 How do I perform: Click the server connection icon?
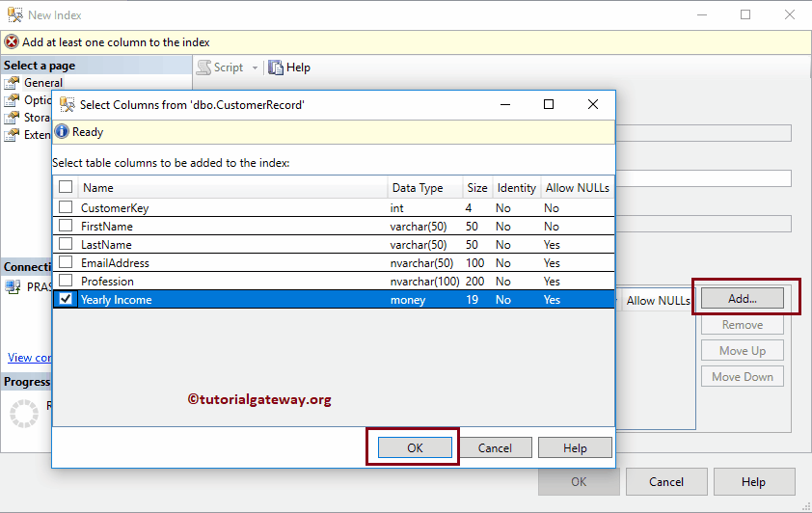coord(13,286)
